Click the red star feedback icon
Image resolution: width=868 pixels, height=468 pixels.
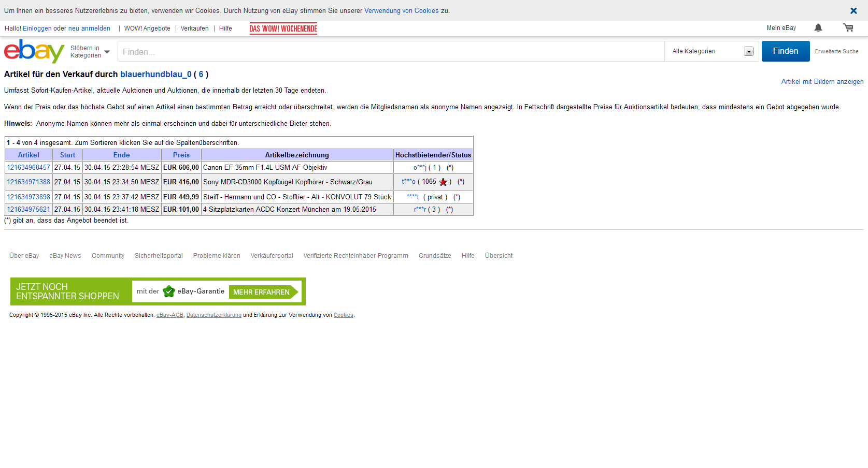coord(443,182)
